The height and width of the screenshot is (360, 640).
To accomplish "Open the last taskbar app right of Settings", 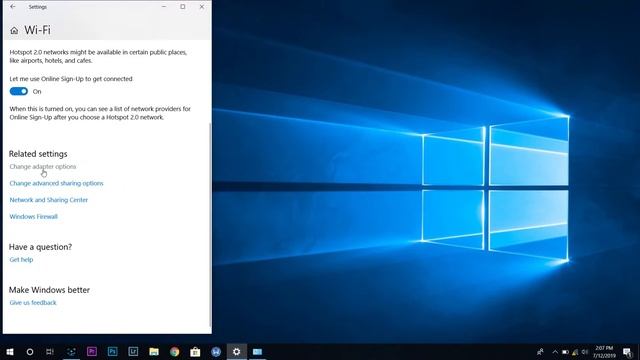I will (x=258, y=351).
